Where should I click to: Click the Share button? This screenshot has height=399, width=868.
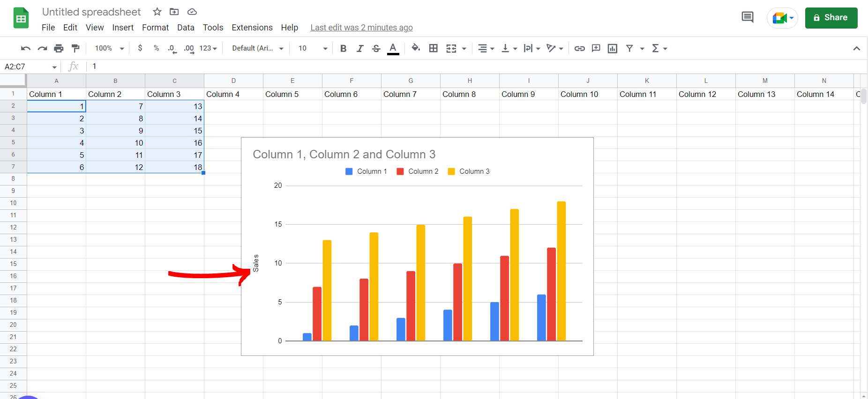(x=831, y=18)
